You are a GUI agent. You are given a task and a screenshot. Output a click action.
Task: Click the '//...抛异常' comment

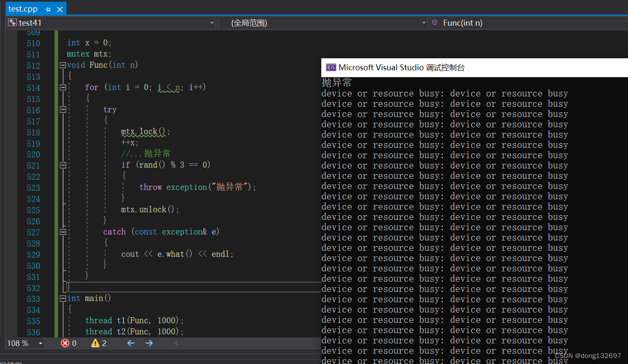(146, 153)
